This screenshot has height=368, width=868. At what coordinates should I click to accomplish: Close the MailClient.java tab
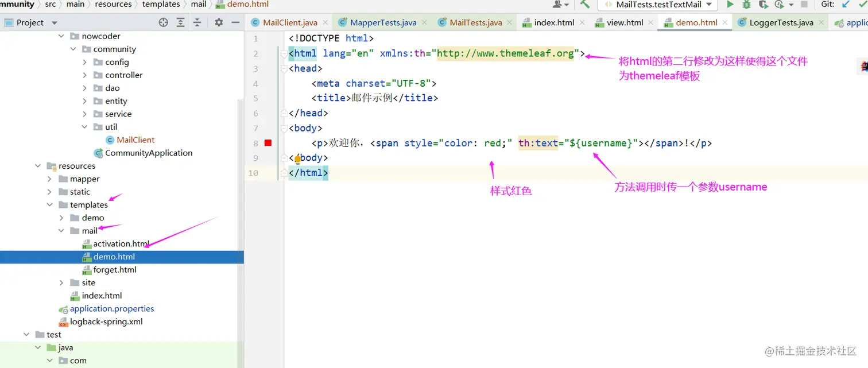click(x=325, y=22)
